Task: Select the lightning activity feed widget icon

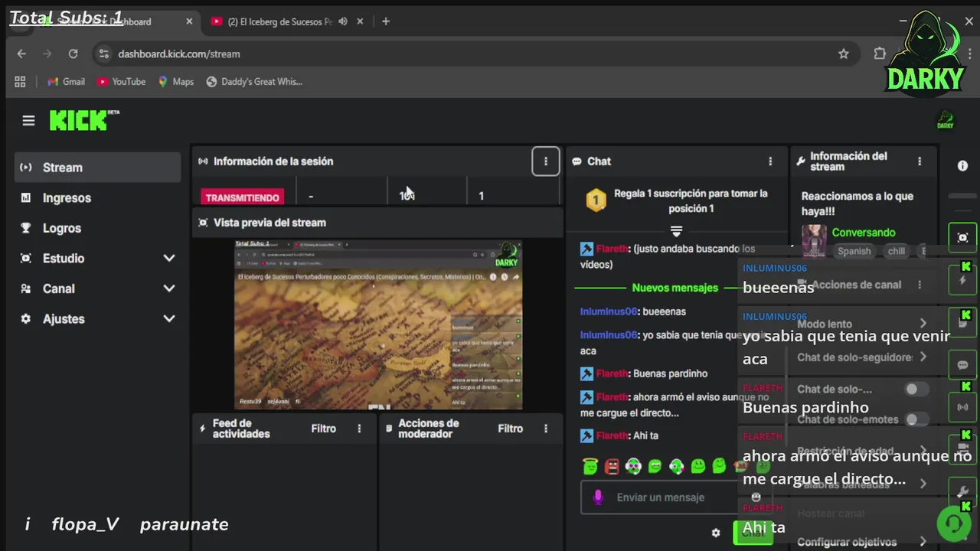Action: click(962, 280)
